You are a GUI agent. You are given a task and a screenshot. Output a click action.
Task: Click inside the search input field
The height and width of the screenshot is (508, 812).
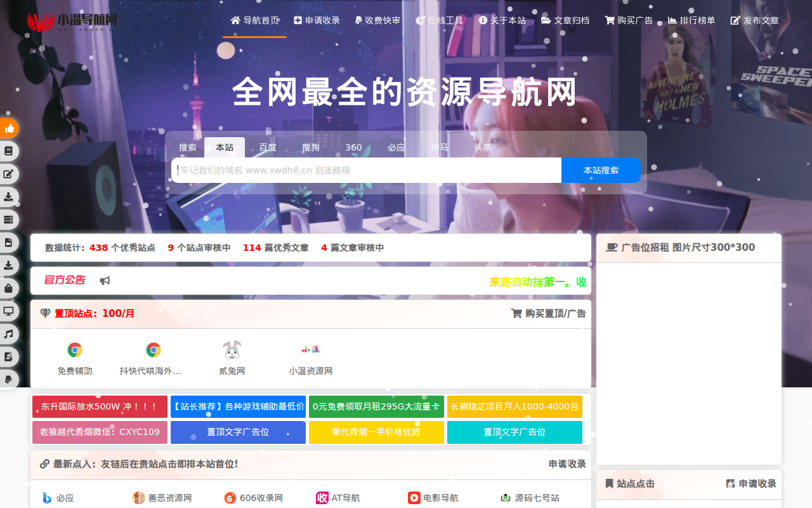tap(365, 170)
